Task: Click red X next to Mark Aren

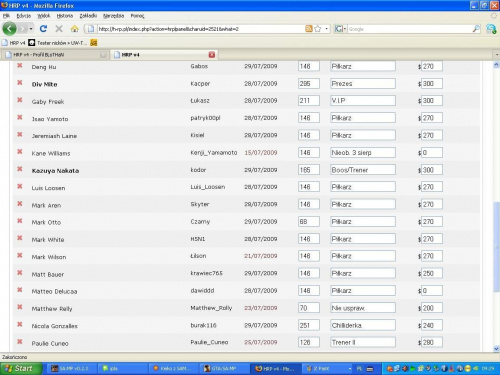Action: [20, 203]
